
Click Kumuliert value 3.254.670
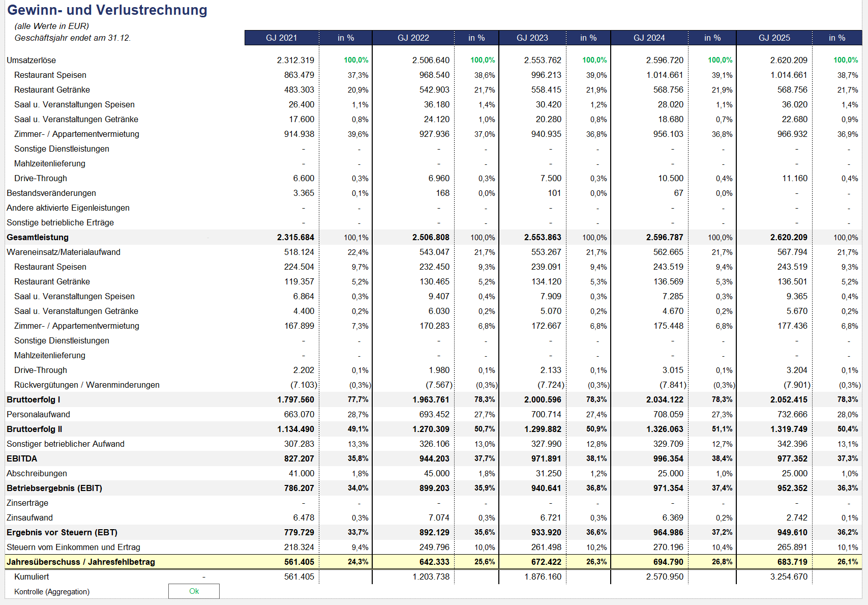[x=789, y=577]
